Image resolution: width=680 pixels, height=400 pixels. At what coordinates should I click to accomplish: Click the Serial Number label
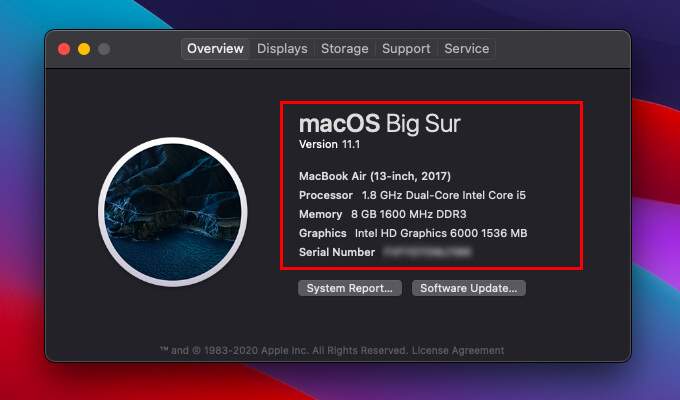337,252
